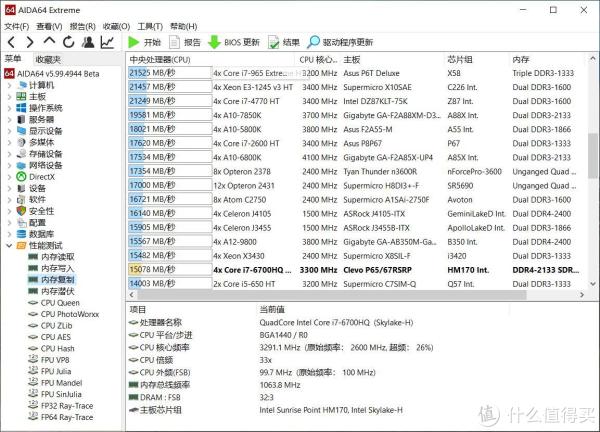Switch to 收藏夹 tab in sidebar

pos(48,59)
